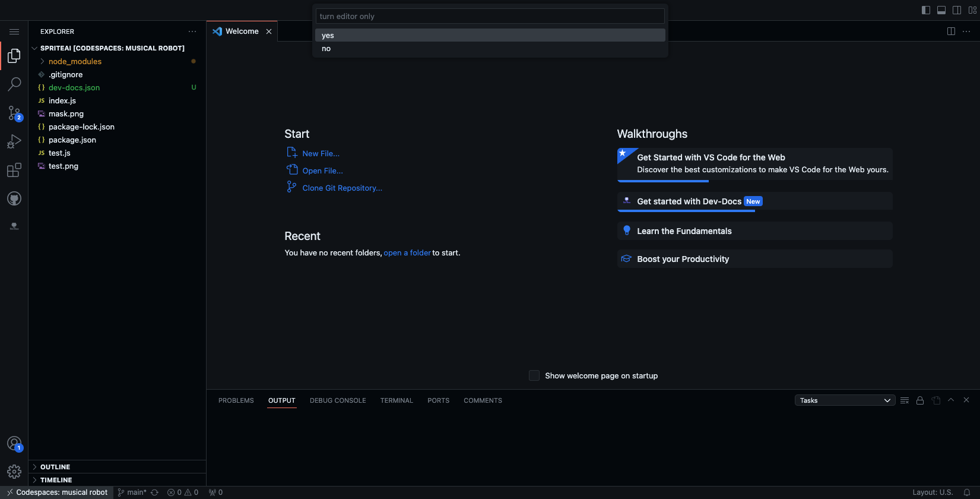The height and width of the screenshot is (499, 980).
Task: Open the Extensions view
Action: pos(14,170)
